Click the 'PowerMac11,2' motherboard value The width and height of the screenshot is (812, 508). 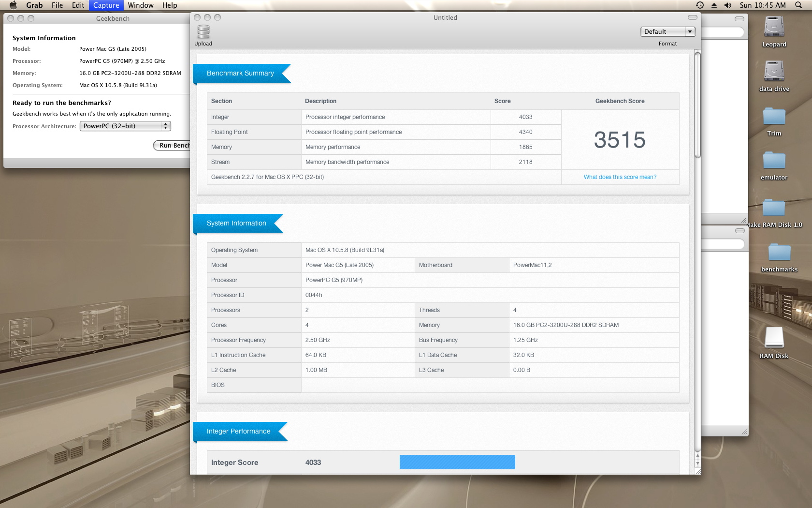click(532, 265)
